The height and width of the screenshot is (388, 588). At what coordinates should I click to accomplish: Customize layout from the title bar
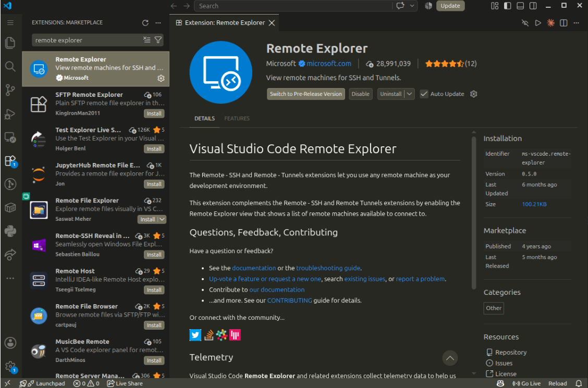[495, 6]
